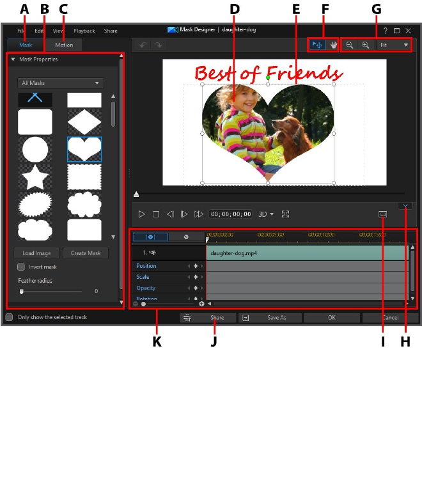
Task: Click the preview scrubber position handle
Action: click(136, 194)
